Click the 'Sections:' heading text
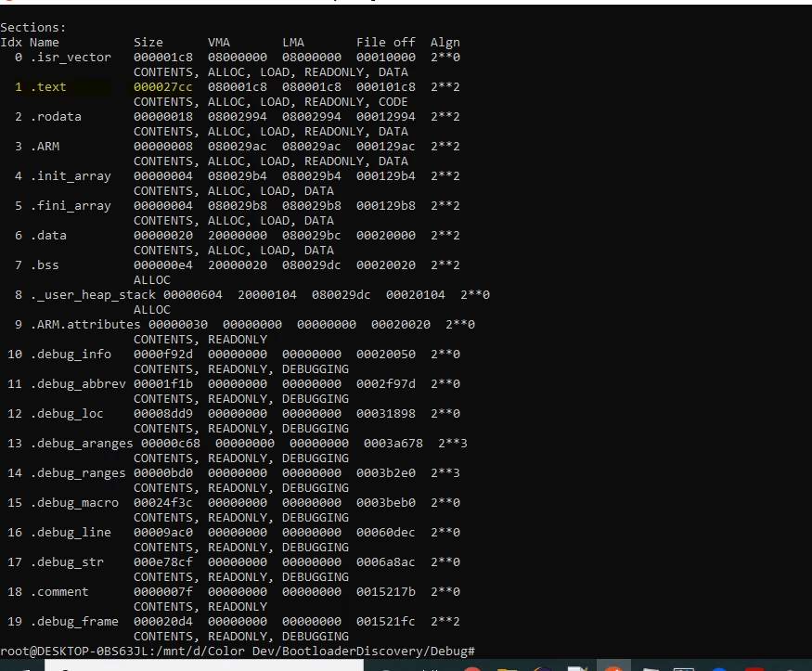Screen dimensions: 812x671 coord(33,28)
